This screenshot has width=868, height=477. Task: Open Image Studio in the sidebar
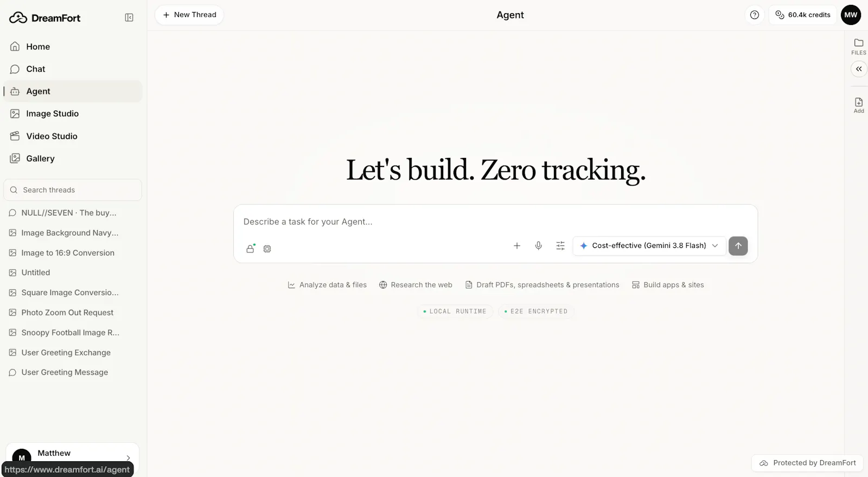[73, 113]
